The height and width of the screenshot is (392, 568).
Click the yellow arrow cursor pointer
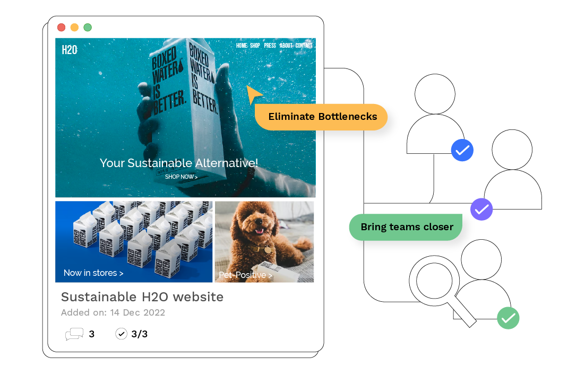pos(254,94)
